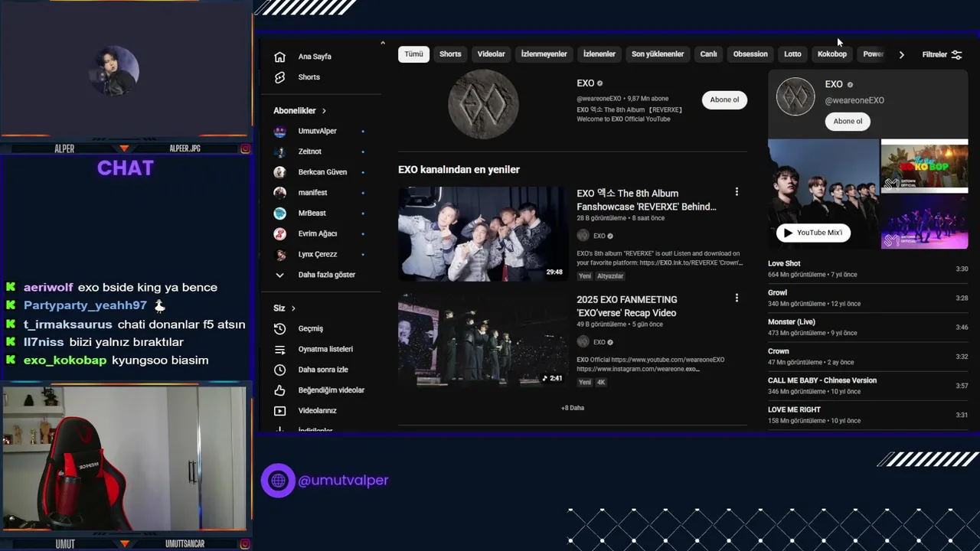Open Lynx Çerezz channel avatar
980x551 pixels.
coord(280,254)
